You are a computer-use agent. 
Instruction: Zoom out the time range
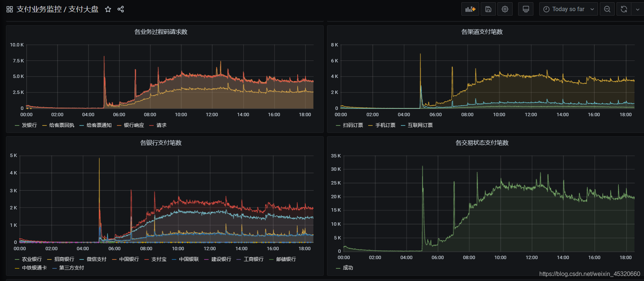click(607, 9)
